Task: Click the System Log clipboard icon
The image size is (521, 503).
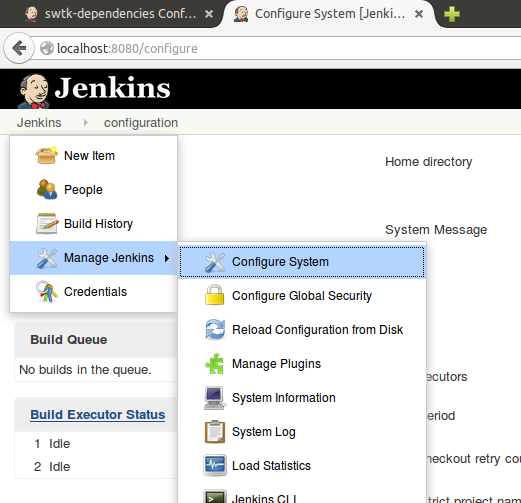Action: [x=214, y=432]
